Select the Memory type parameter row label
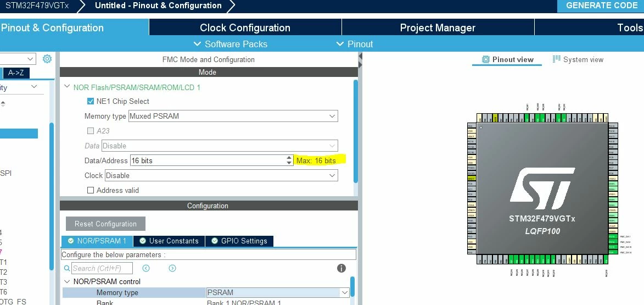The height and width of the screenshot is (305, 644). coord(117,293)
